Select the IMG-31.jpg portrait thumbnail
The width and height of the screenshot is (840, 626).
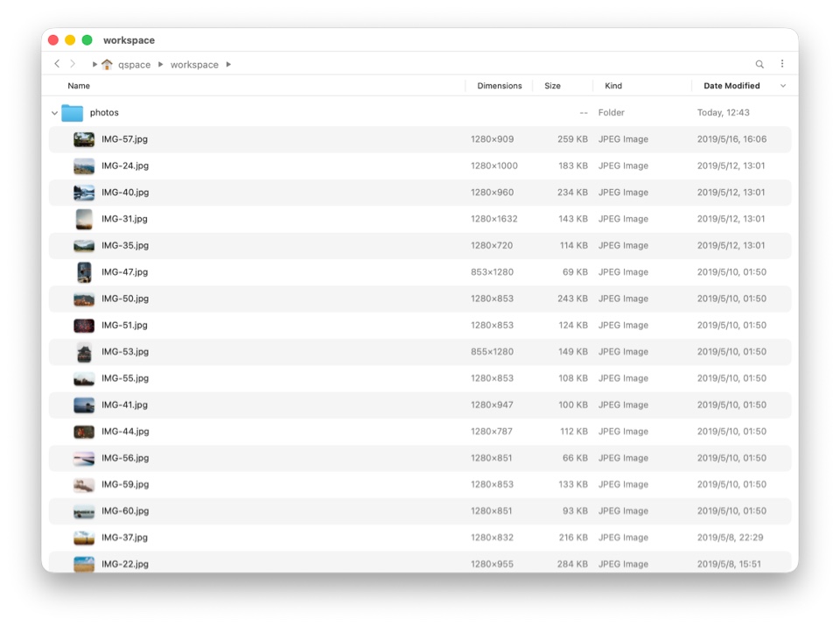84,219
